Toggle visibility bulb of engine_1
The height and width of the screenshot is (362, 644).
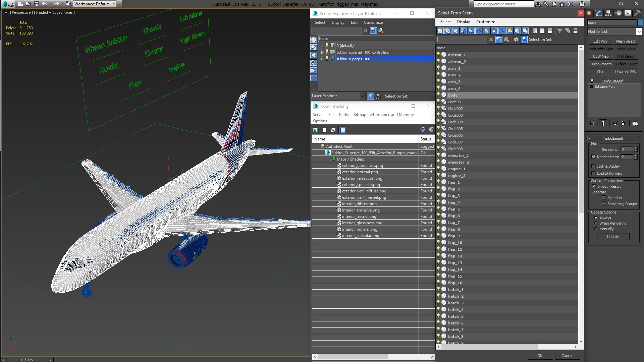(x=438, y=169)
